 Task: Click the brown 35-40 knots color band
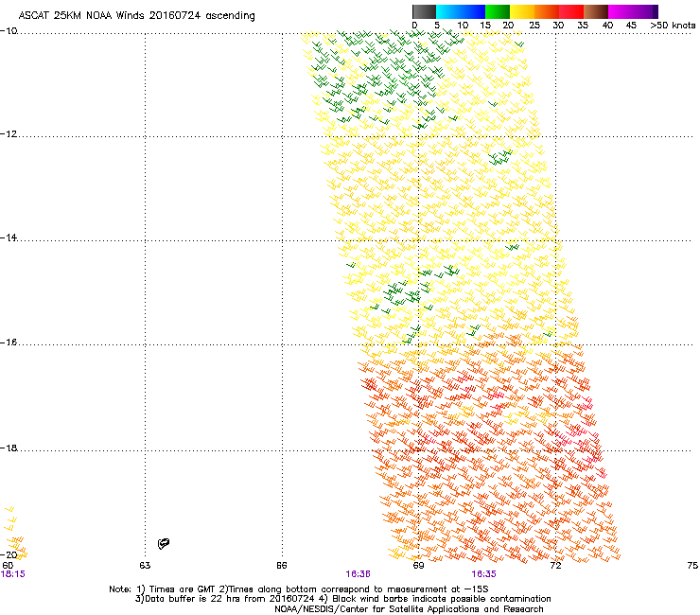[x=596, y=11]
